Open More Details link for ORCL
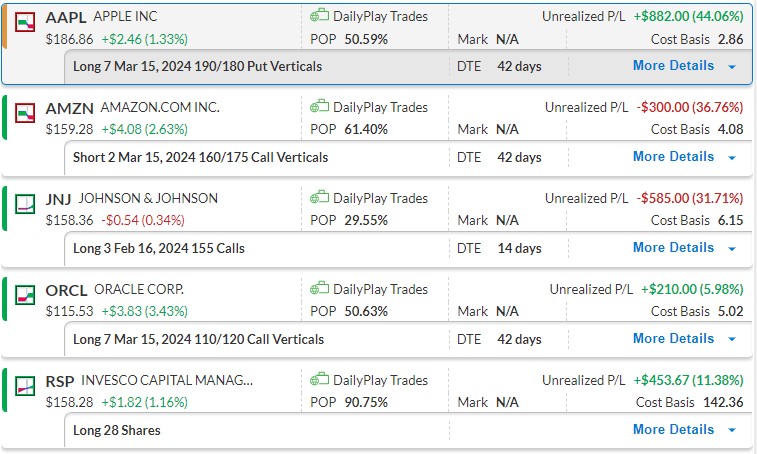This screenshot has width=757, height=454. pyautogui.click(x=673, y=339)
